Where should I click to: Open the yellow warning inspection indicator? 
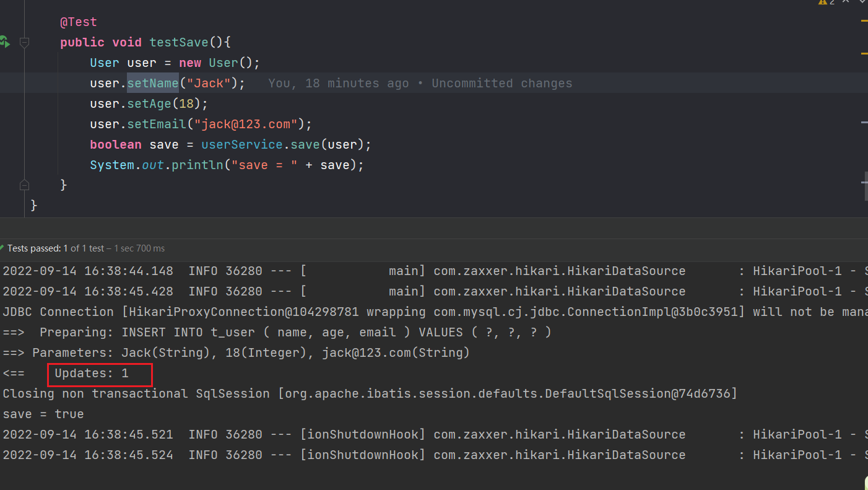827,2
